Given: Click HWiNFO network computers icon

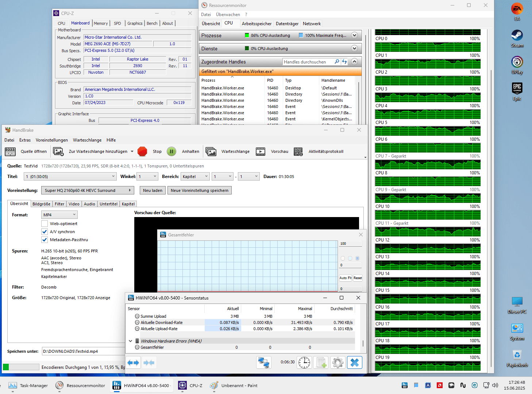Looking at the screenshot, I should pyautogui.click(x=264, y=363).
